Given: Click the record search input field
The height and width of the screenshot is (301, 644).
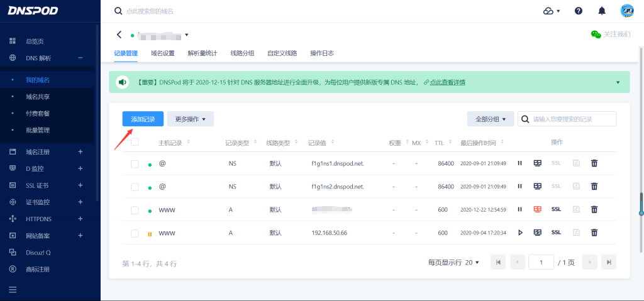Looking at the screenshot, I should tap(572, 119).
